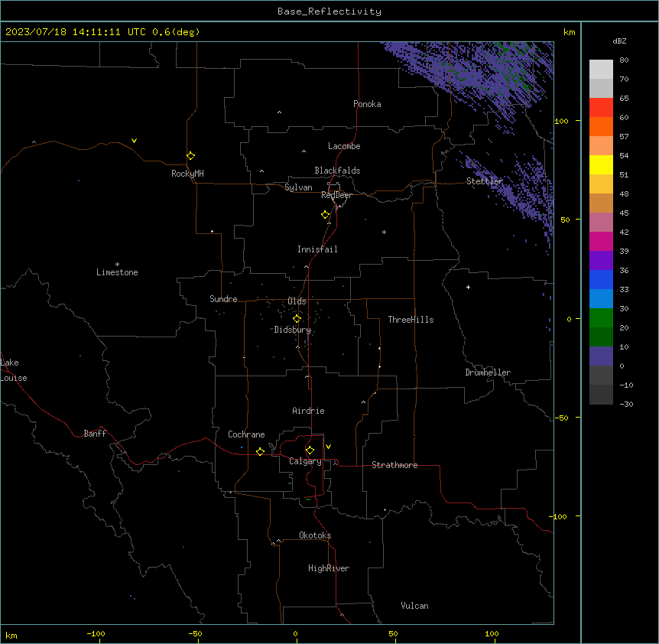This screenshot has width=659, height=644.
Task: Click the Blackfalds city label
Action: [x=337, y=171]
